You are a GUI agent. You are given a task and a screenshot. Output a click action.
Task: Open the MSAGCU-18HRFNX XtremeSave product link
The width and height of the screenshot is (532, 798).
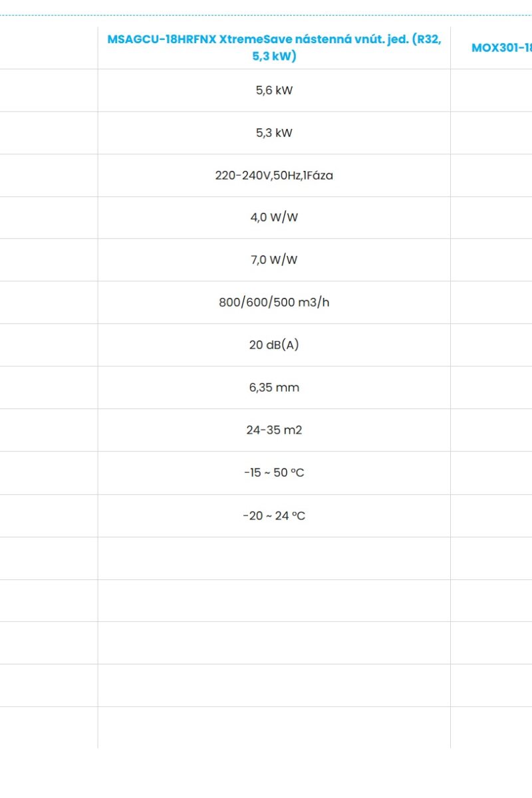tap(274, 48)
